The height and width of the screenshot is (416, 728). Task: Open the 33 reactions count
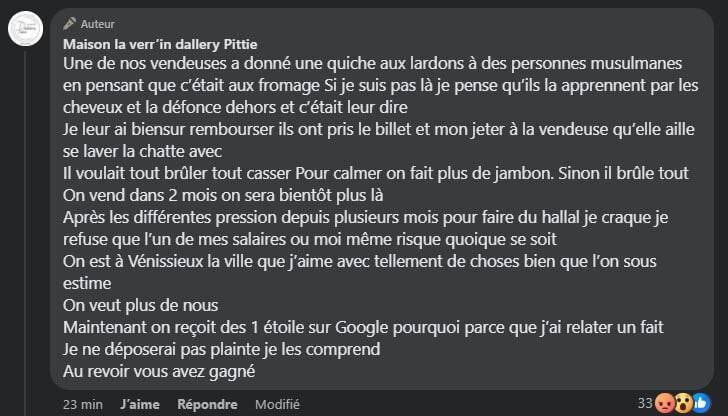coord(646,403)
